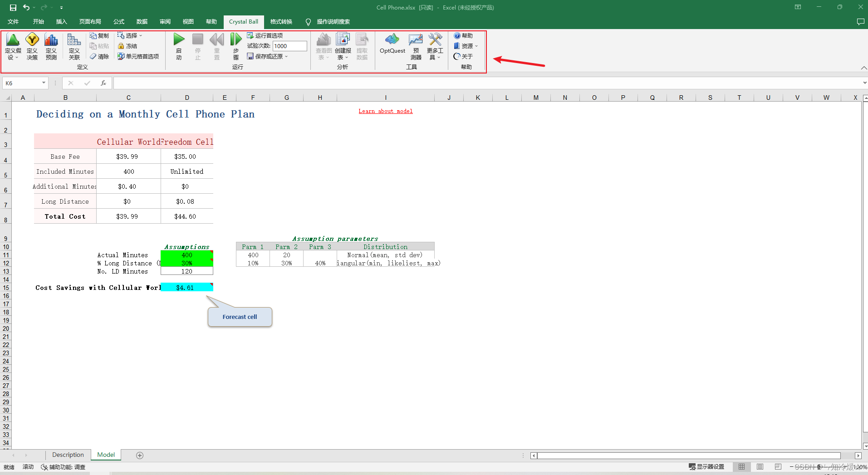The width and height of the screenshot is (868, 475).
Task: Open Display Settings (显示器设置)
Action: coord(707,467)
